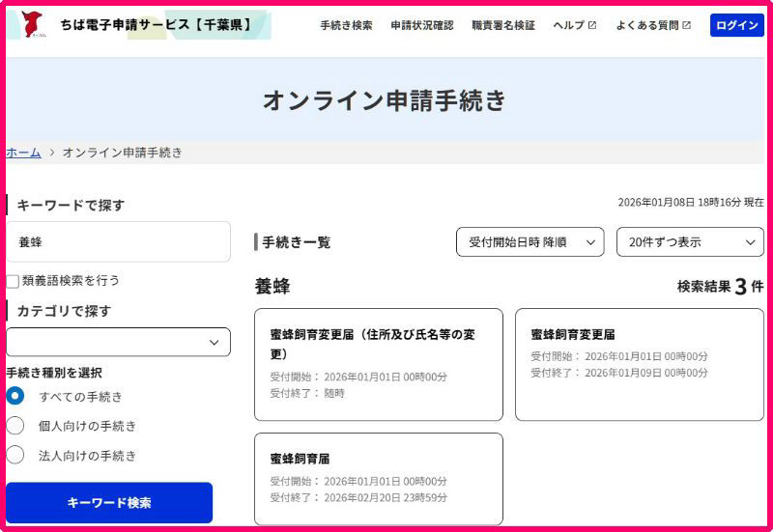773x532 pixels.
Task: Open 申請状況確認 navigation item
Action: 421,26
